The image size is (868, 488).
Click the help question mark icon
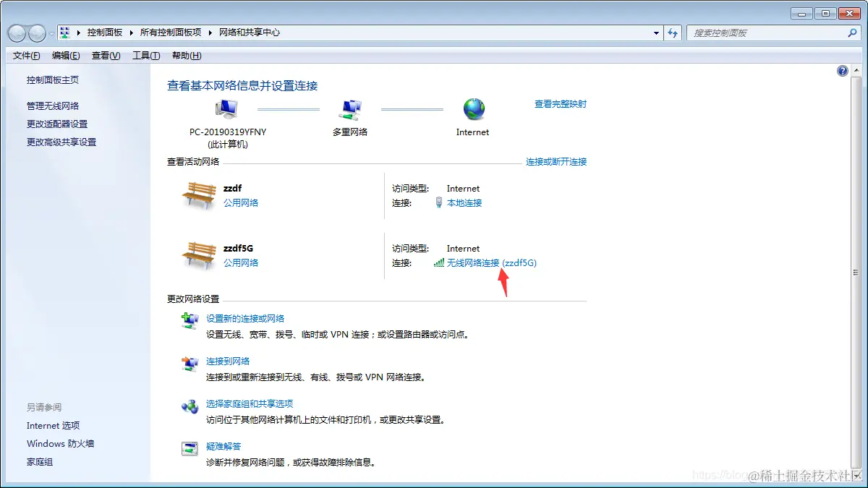[842, 70]
